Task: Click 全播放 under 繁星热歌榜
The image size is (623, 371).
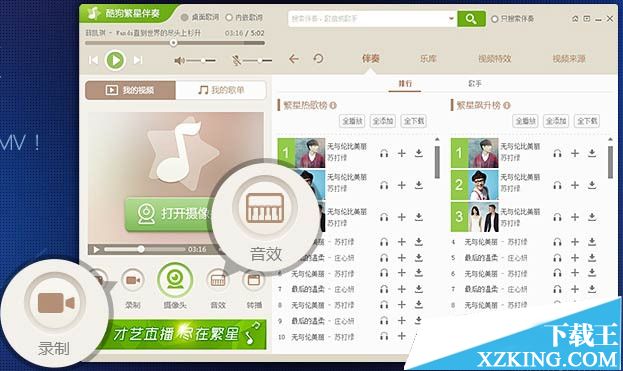Action: (x=352, y=121)
